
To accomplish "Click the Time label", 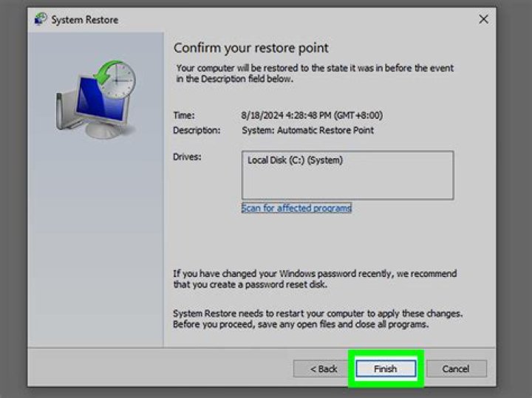I will [x=184, y=115].
